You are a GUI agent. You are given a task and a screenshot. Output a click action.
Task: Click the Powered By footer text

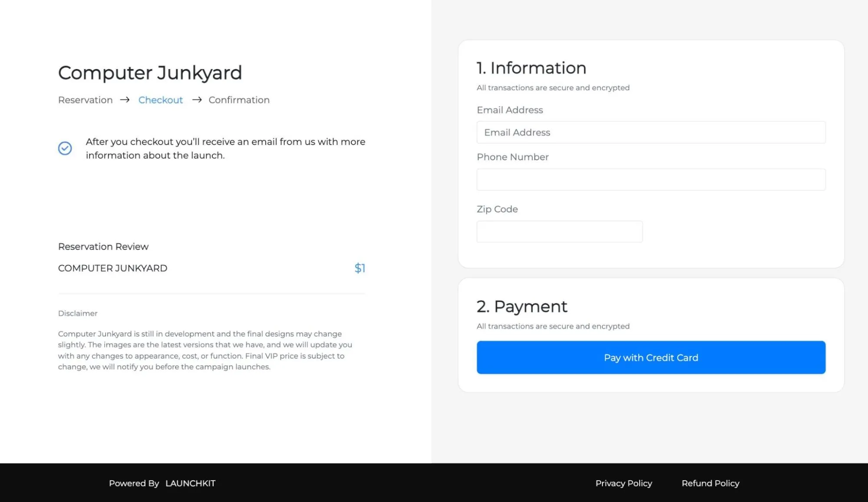(134, 483)
